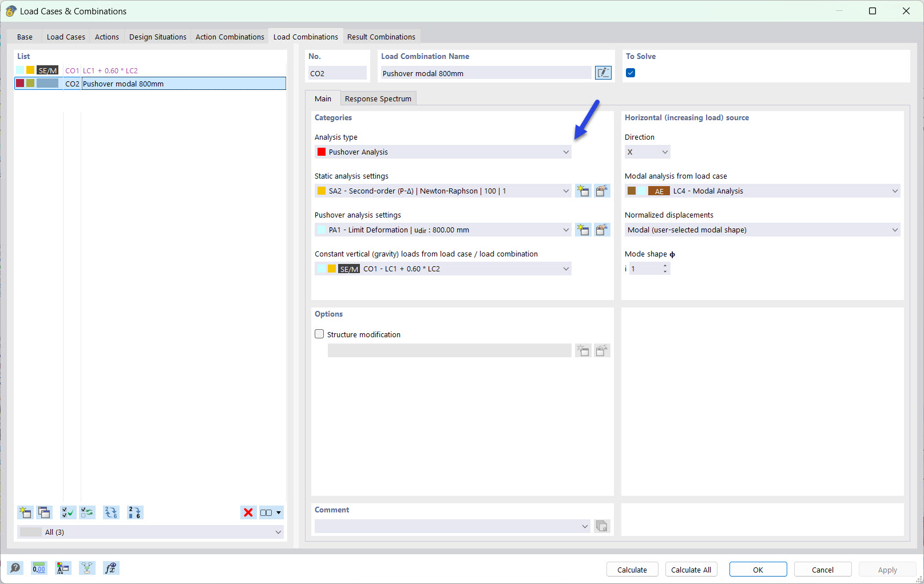Image resolution: width=924 pixels, height=584 pixels.
Task: Click the brown LC4 Modal Analysis color swatch
Action: tap(632, 191)
